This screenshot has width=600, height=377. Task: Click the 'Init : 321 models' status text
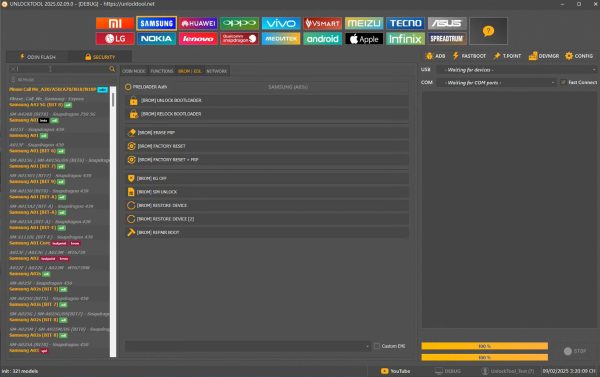pyautogui.click(x=20, y=371)
